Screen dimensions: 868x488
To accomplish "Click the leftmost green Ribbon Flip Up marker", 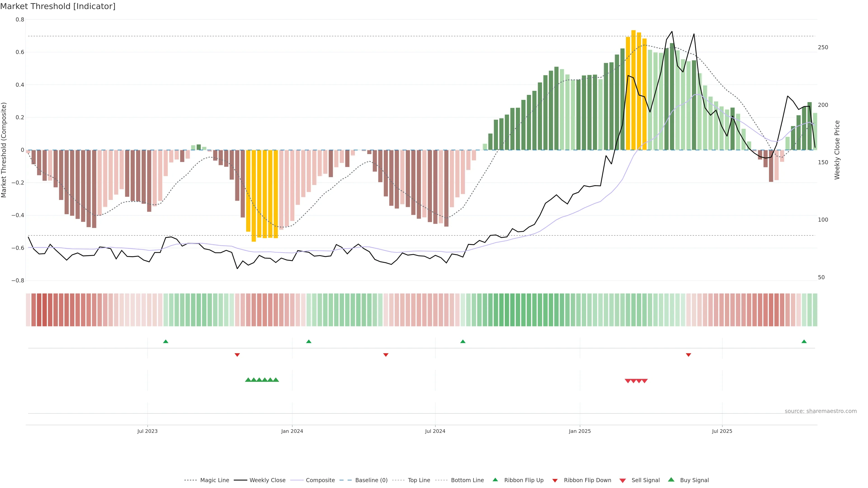I will [x=165, y=342].
